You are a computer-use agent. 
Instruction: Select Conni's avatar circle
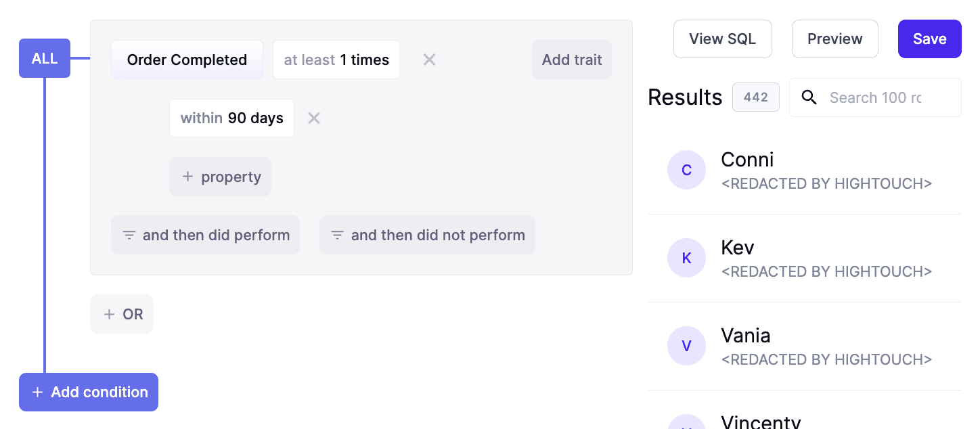point(686,170)
